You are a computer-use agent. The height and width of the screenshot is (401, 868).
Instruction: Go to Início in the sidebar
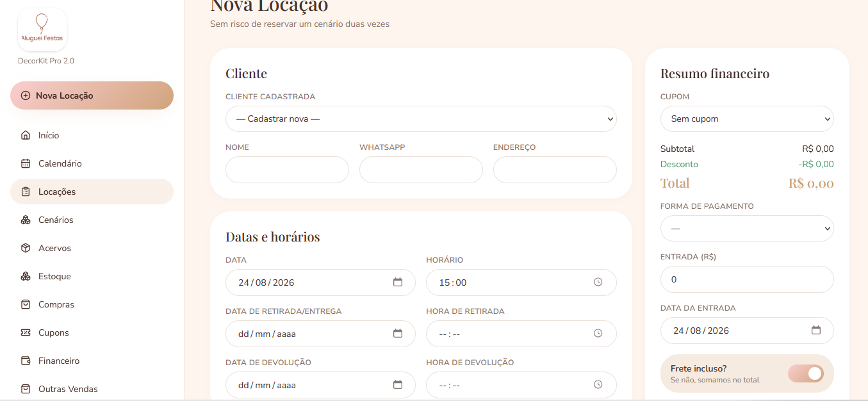tap(92, 135)
